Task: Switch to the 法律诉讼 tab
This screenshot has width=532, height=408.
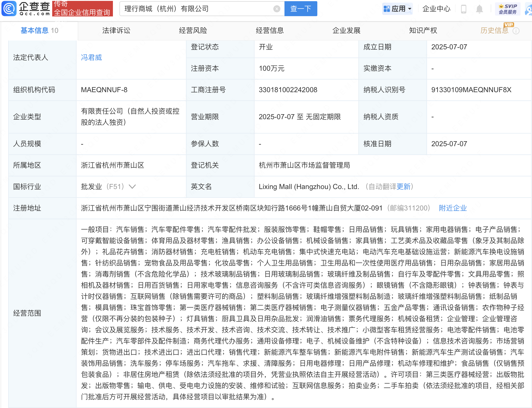Action: point(116,31)
